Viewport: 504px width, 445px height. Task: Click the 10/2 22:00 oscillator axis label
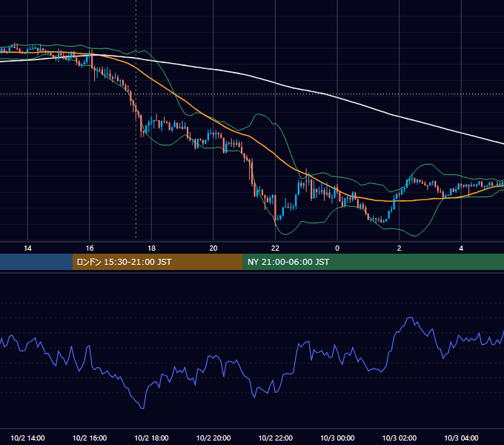click(x=276, y=438)
